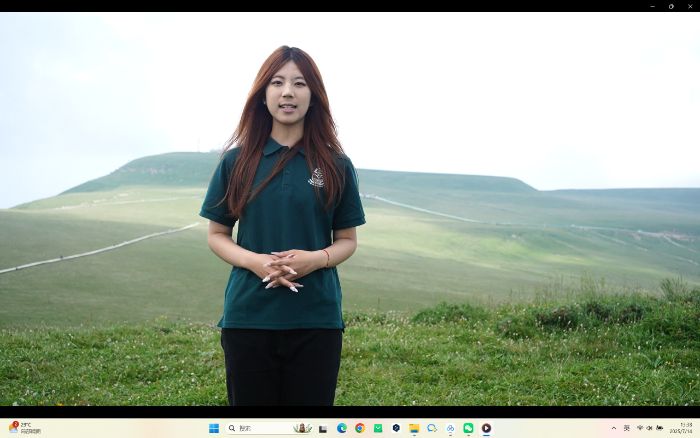Switch to the video player taskbar icon
The height and width of the screenshot is (438, 700).
pos(486,428)
